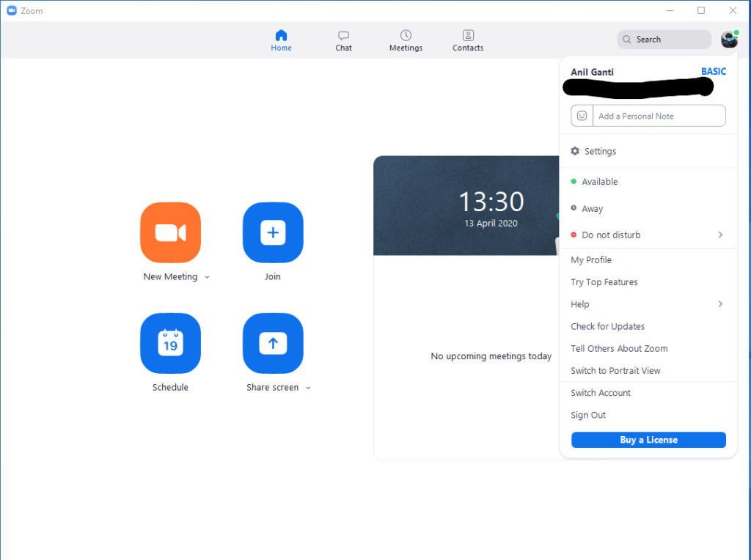Open the Chat tab
Viewport: 751px width, 560px height.
[343, 41]
